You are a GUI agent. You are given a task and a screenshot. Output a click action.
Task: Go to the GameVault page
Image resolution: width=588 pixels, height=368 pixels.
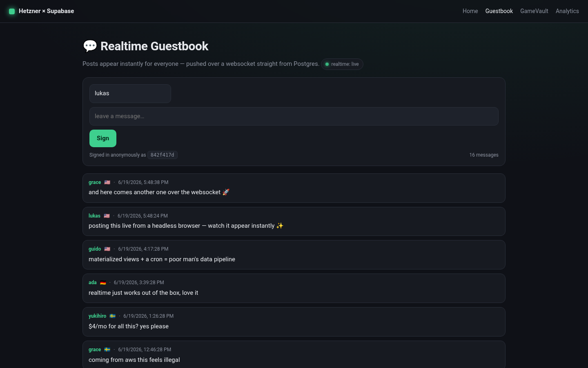tap(534, 11)
